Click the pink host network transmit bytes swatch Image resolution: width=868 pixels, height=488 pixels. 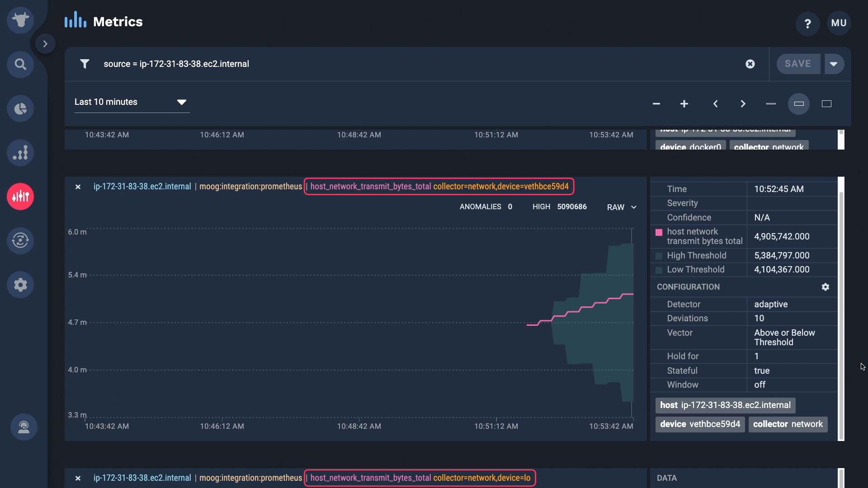point(659,232)
